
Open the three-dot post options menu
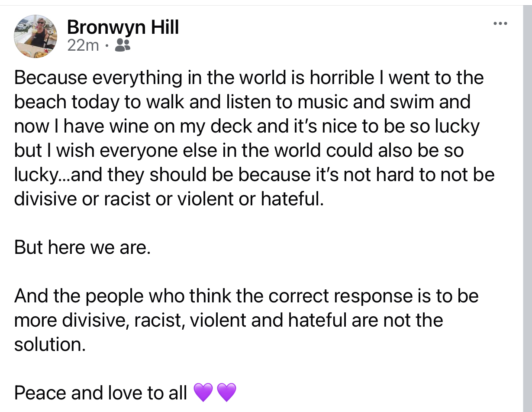pos(500,23)
